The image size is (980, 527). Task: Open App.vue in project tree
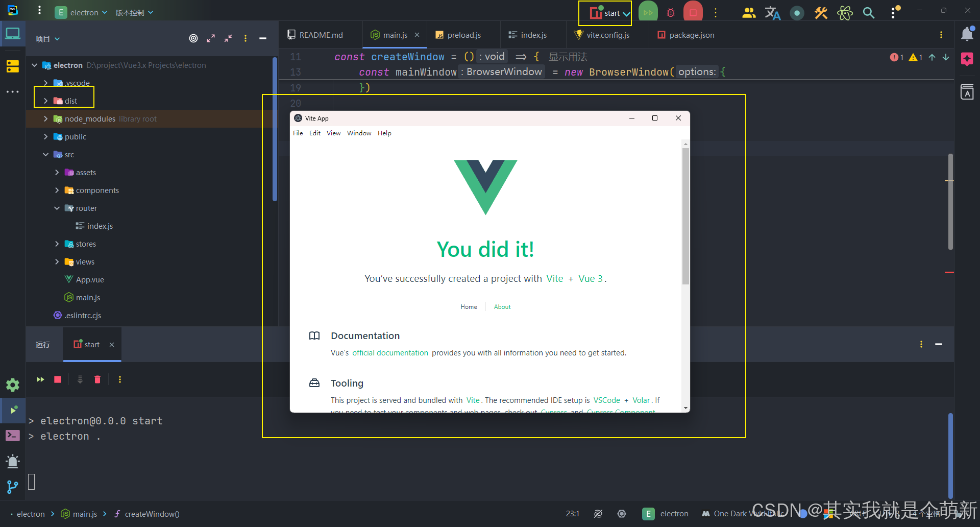point(89,280)
